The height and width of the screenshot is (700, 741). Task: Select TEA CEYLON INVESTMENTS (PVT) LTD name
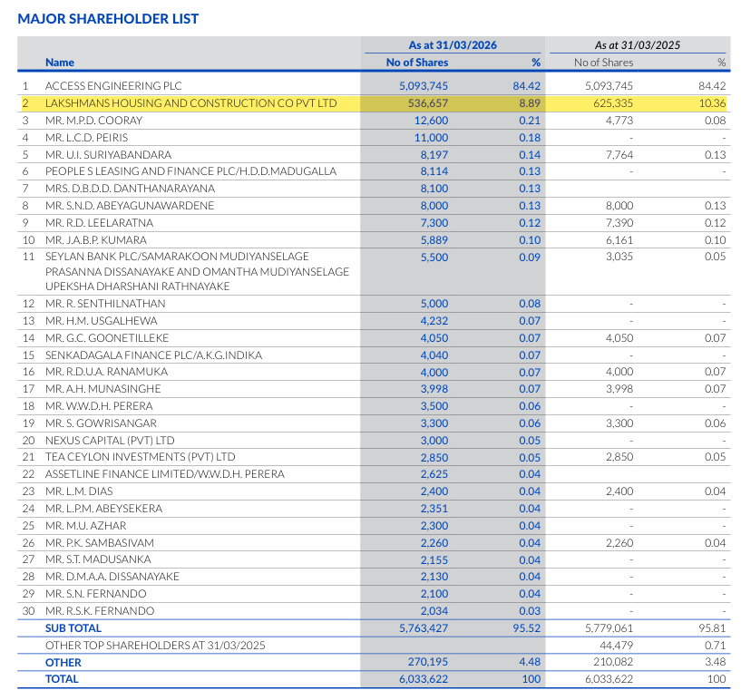pyautogui.click(x=141, y=457)
